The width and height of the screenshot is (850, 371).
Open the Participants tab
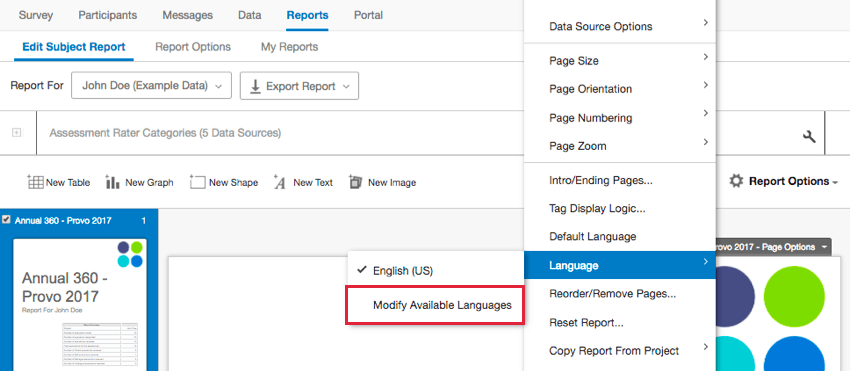point(107,15)
